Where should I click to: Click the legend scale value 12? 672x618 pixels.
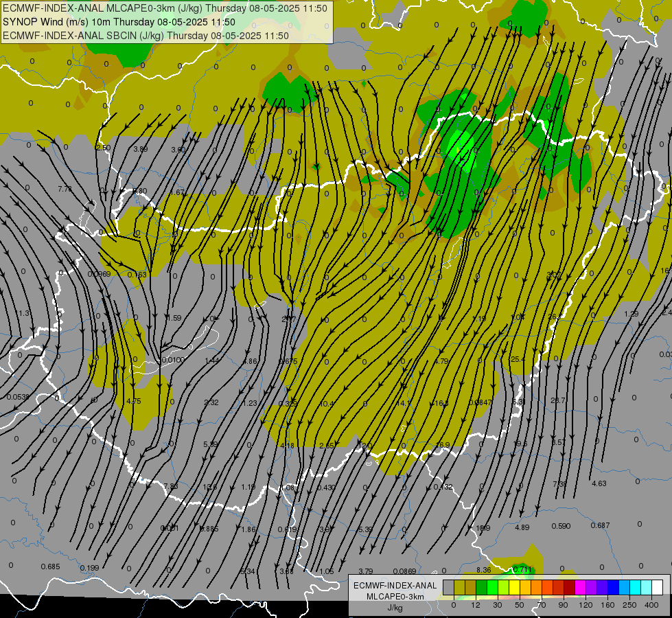pos(475,605)
